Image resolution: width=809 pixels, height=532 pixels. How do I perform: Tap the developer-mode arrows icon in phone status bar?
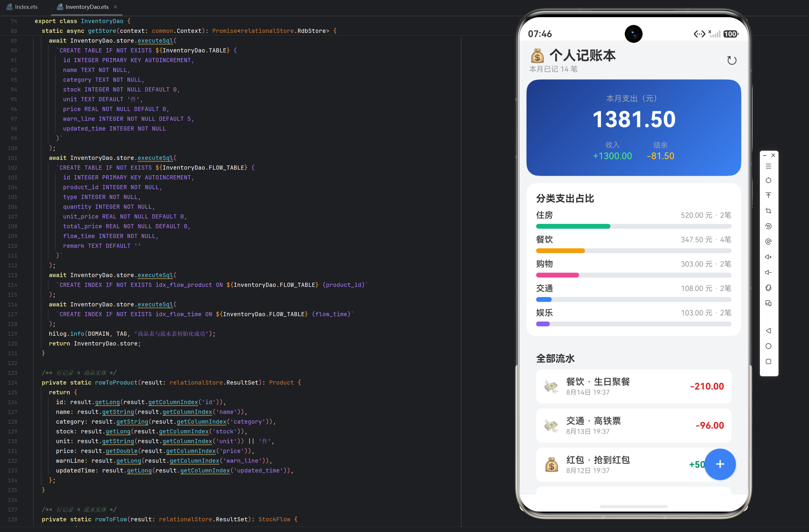click(x=699, y=34)
